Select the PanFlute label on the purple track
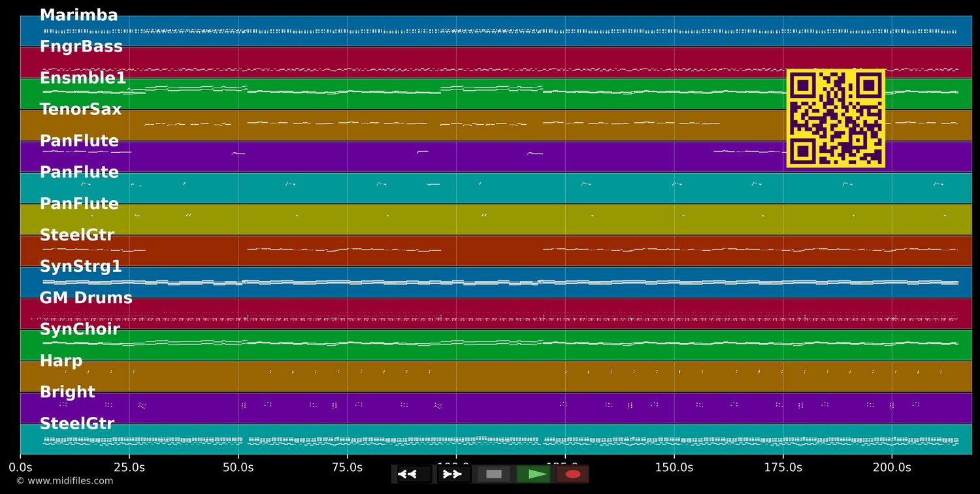This screenshot has width=980, height=494. [x=79, y=141]
